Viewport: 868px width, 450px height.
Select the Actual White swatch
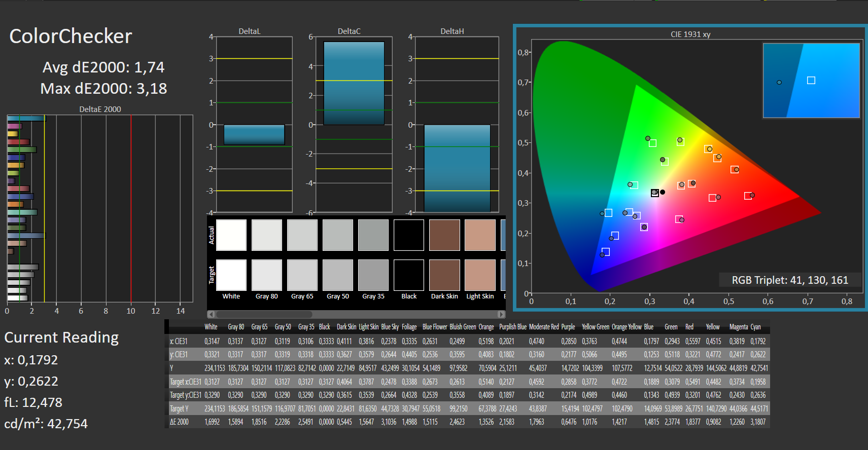coord(231,235)
